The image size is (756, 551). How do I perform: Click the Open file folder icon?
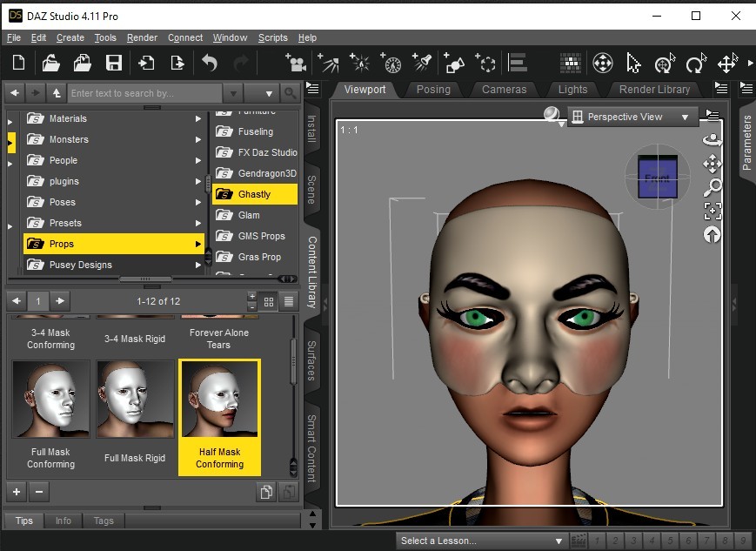click(x=50, y=63)
